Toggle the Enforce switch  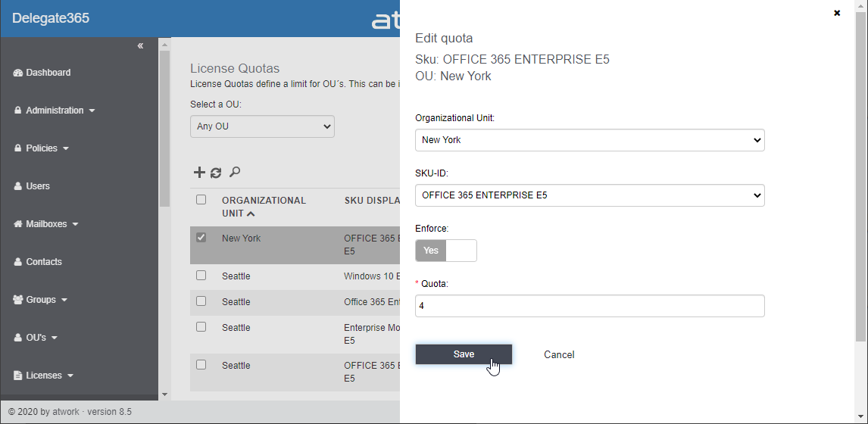[446, 251]
